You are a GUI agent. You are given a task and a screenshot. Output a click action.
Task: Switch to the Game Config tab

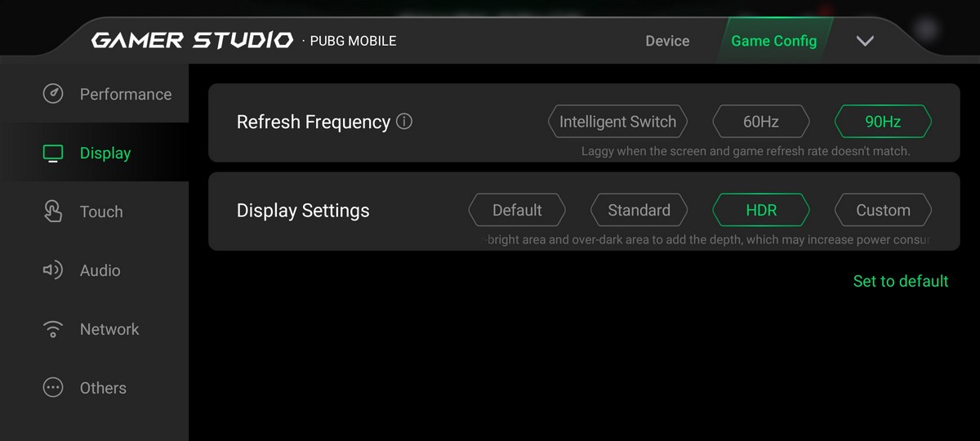pyautogui.click(x=773, y=41)
